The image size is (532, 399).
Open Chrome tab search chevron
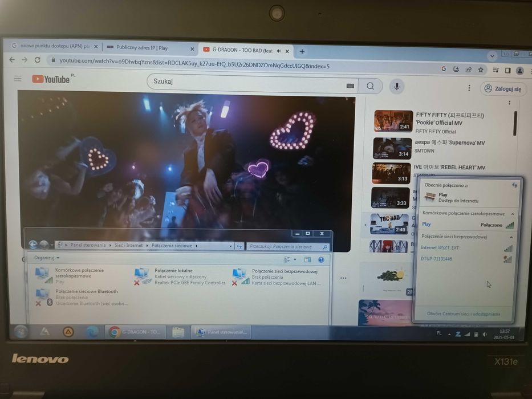(x=492, y=56)
